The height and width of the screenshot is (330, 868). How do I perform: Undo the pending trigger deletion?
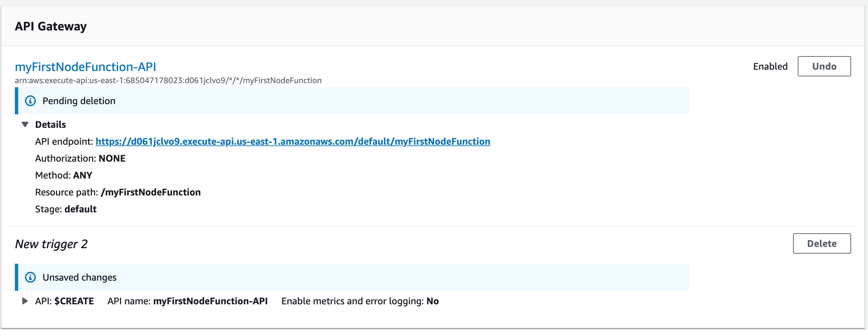(x=824, y=66)
